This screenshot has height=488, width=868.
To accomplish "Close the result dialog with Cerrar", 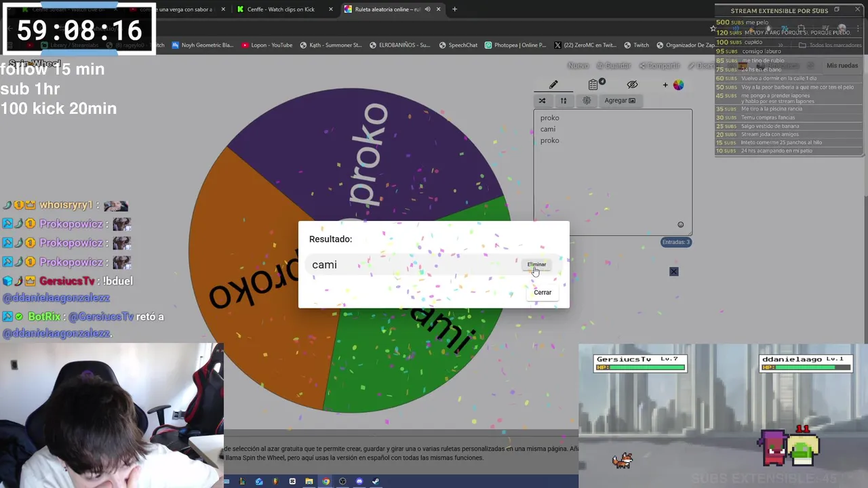I will [x=542, y=292].
